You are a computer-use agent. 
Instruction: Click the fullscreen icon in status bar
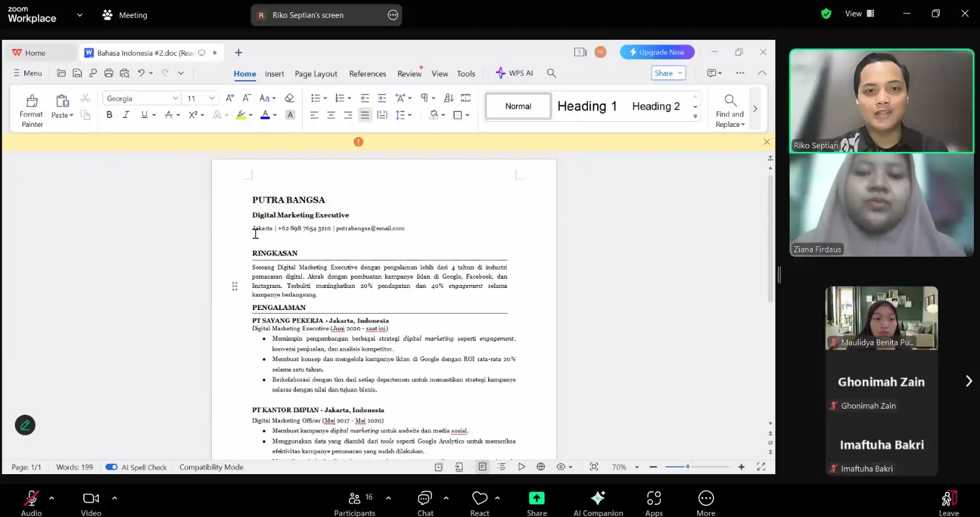761,467
